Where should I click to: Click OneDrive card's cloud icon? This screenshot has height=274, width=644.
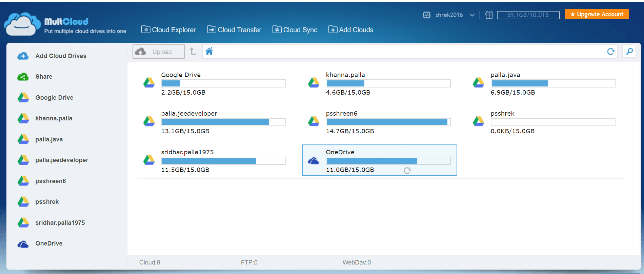click(314, 161)
